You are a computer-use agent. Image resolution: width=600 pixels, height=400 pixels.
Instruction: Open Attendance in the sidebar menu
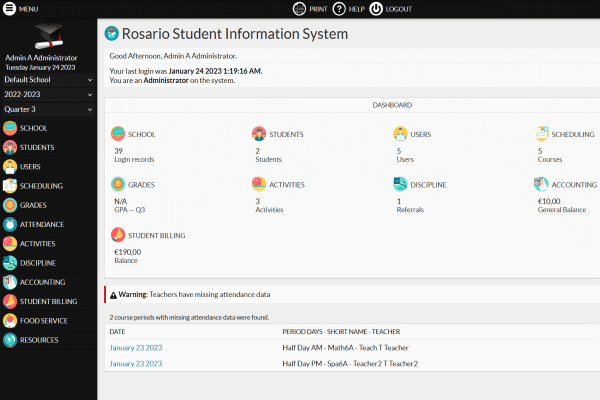point(40,224)
